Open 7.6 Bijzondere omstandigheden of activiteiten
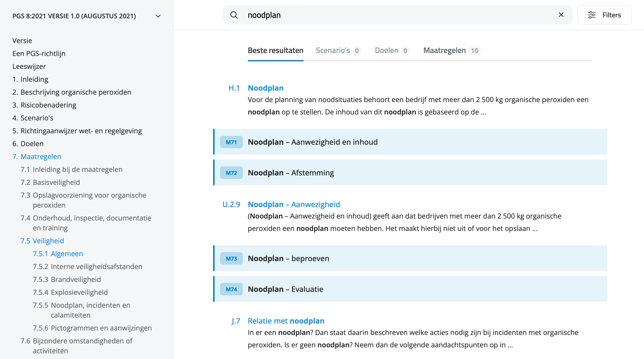This screenshot has height=359, width=644. click(x=77, y=346)
